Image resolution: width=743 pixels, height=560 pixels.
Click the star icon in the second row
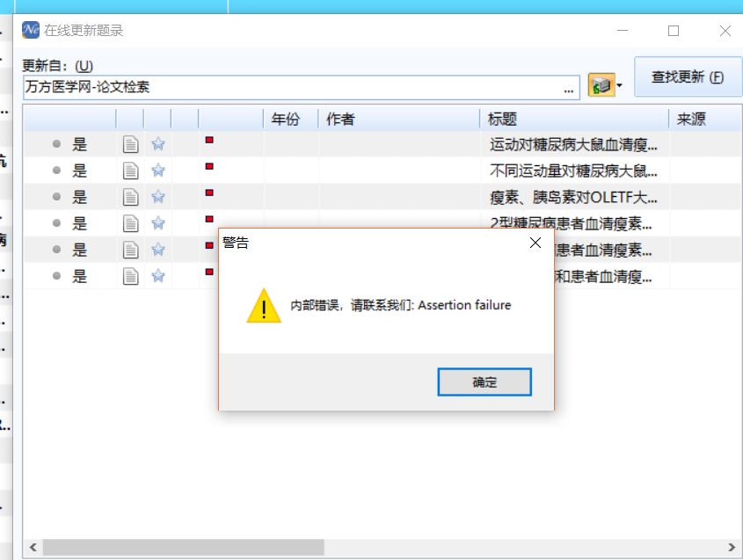[x=158, y=170]
